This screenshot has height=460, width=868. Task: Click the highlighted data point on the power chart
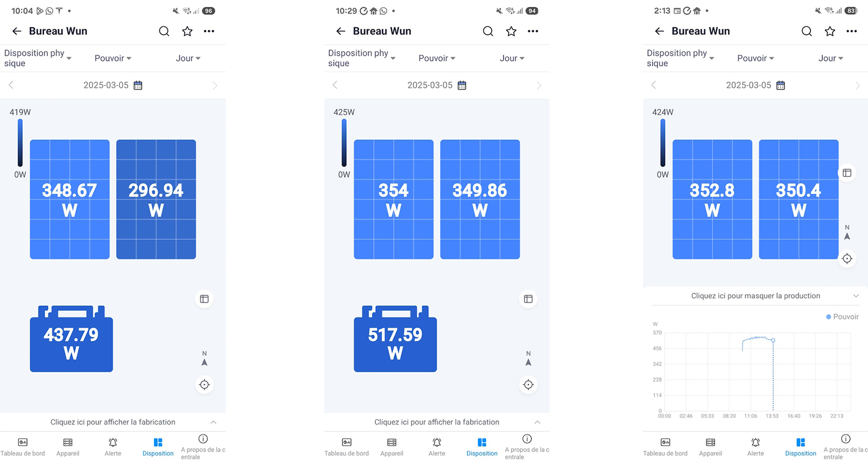(773, 340)
